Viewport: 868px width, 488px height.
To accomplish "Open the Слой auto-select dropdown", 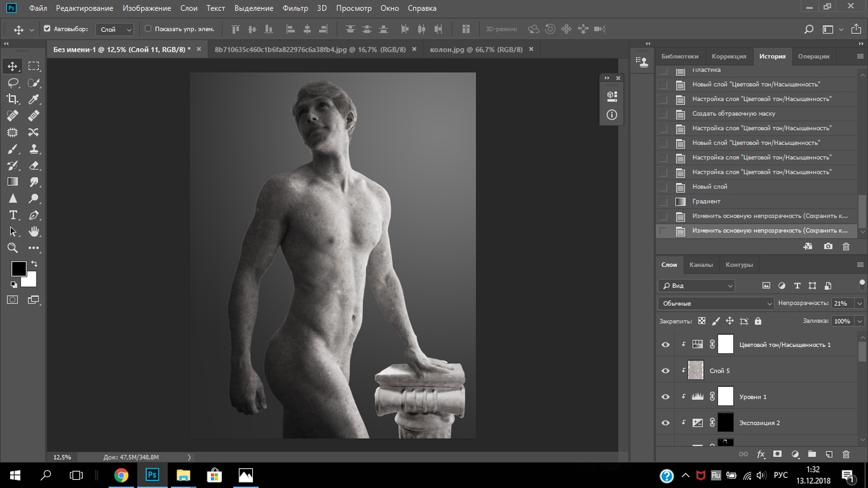I will pyautogui.click(x=116, y=29).
